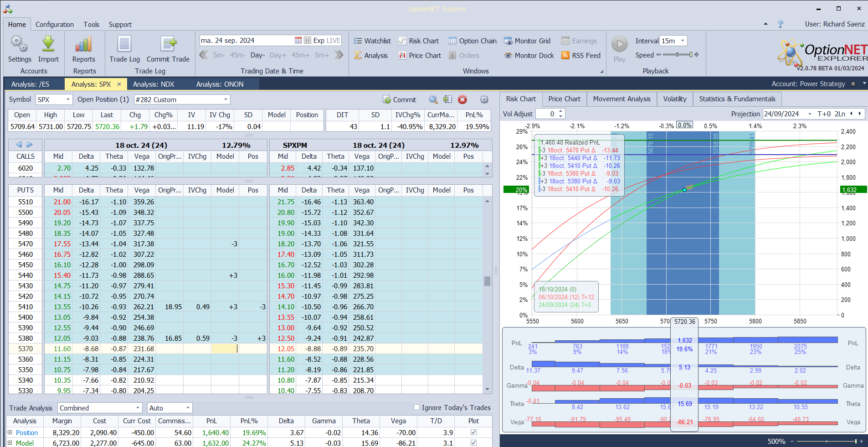The height and width of the screenshot is (447, 868).
Task: Click the red delete X icon
Action: [x=462, y=99]
